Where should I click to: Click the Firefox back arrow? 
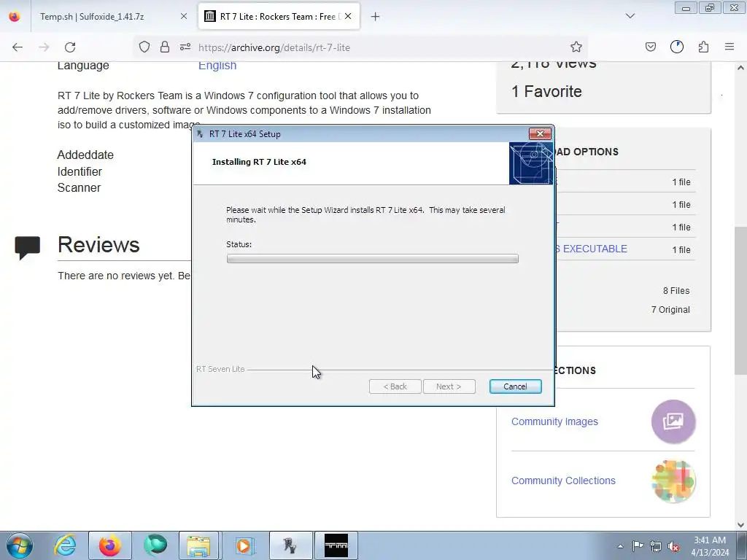tap(18, 47)
